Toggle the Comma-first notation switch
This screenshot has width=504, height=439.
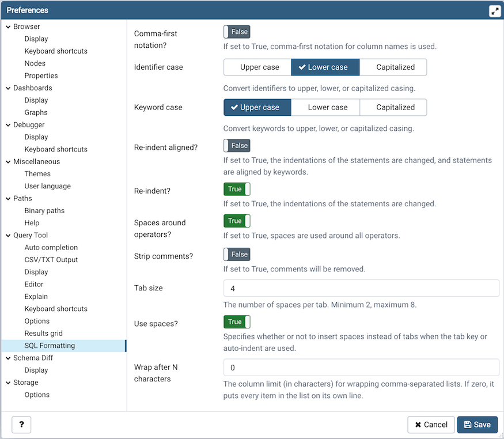[237, 32]
